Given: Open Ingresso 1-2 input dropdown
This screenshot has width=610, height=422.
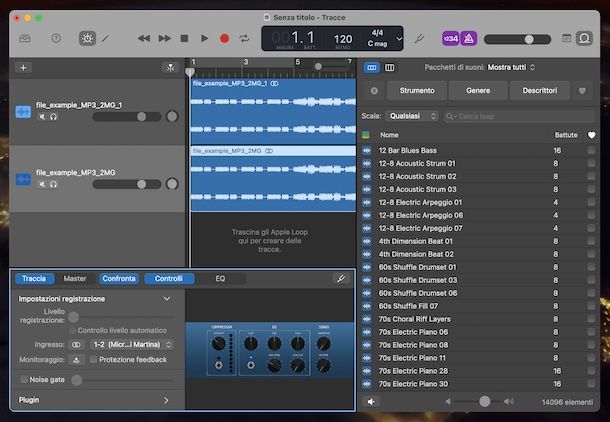Looking at the screenshot, I should point(131,344).
